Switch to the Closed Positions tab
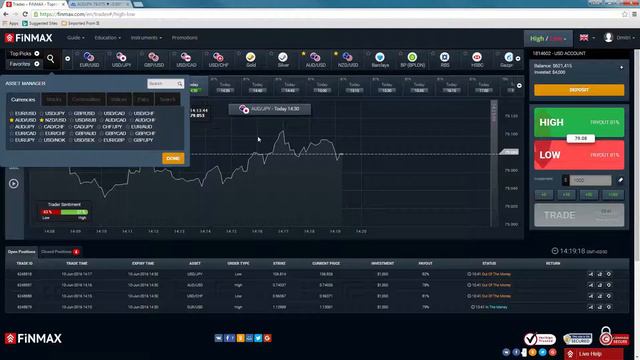 pos(60,252)
